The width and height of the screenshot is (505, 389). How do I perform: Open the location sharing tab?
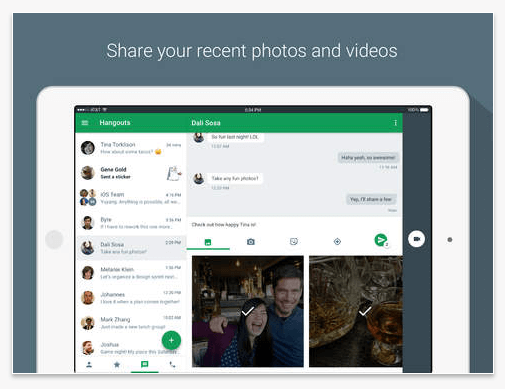(x=337, y=241)
